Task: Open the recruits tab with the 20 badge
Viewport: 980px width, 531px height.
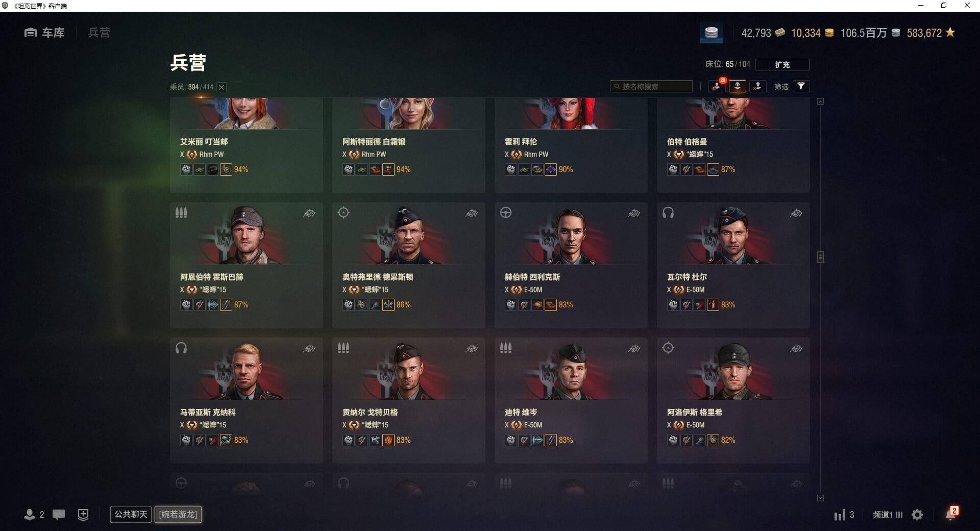Action: click(717, 86)
